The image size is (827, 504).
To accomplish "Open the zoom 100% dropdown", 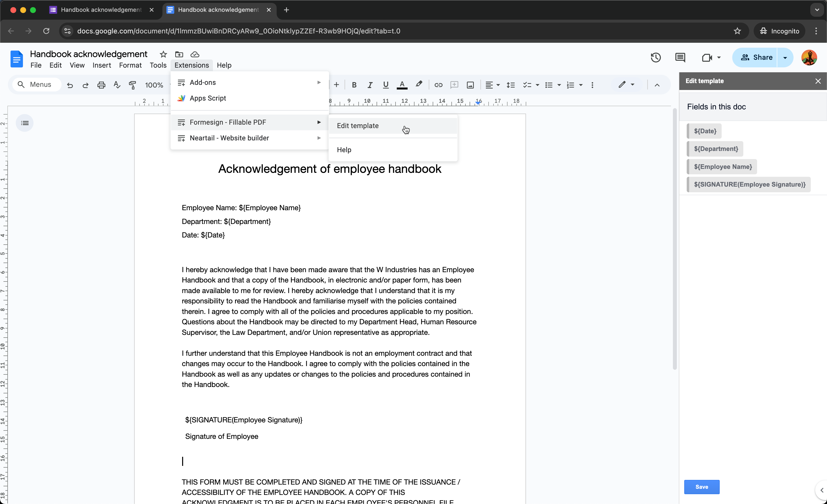I will [154, 85].
